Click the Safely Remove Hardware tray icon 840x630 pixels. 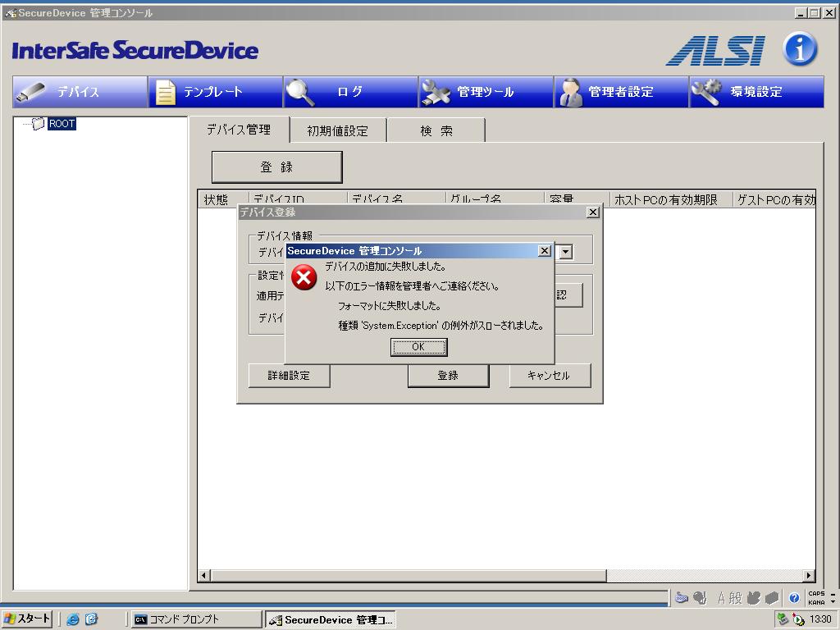[783, 619]
